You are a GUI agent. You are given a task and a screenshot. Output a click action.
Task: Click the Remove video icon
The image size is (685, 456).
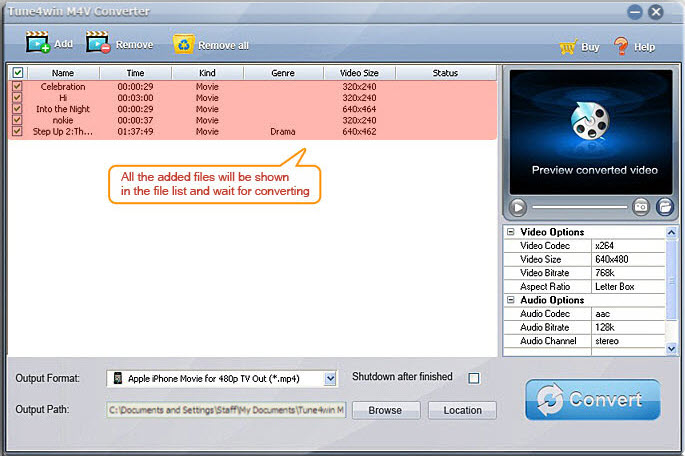[x=98, y=42]
